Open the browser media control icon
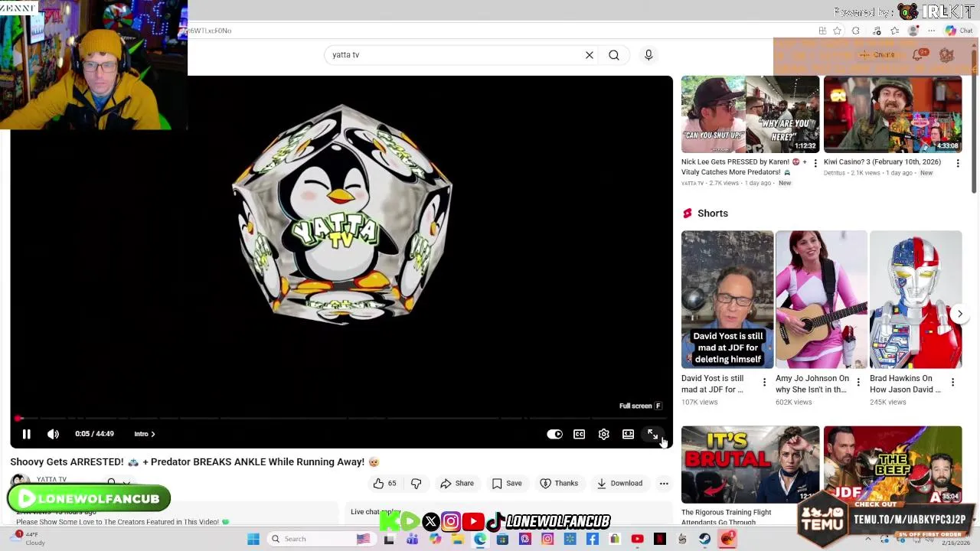Viewport: 980px width, 551px height. click(x=877, y=31)
